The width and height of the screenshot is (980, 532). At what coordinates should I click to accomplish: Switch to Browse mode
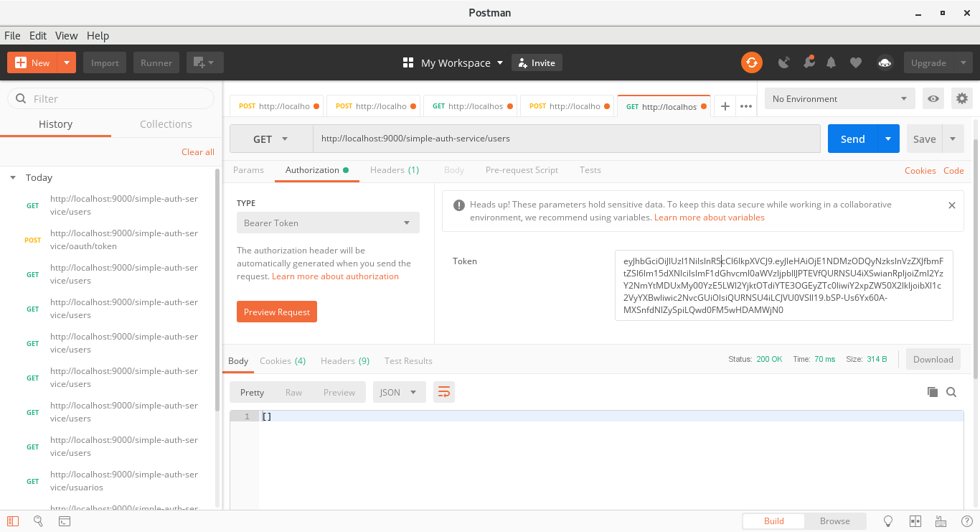[835, 521]
